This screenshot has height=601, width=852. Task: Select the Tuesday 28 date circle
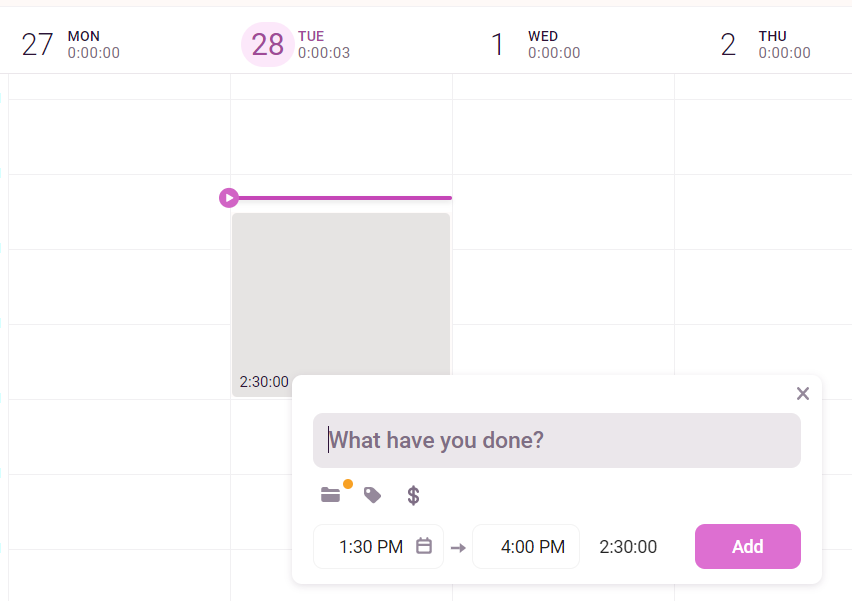(x=267, y=44)
